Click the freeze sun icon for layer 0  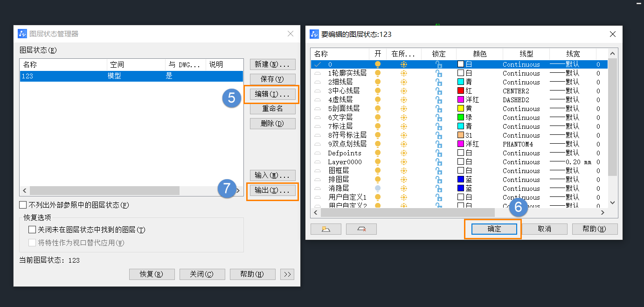pos(404,64)
